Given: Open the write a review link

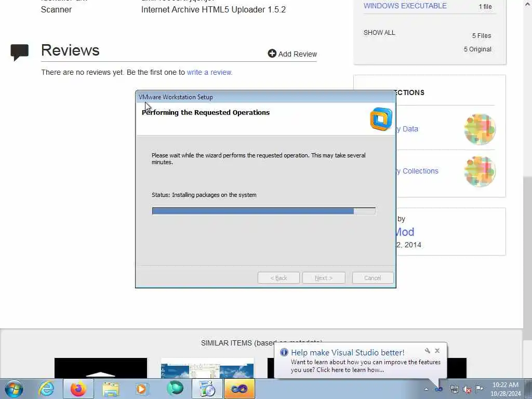Looking at the screenshot, I should pos(209,72).
